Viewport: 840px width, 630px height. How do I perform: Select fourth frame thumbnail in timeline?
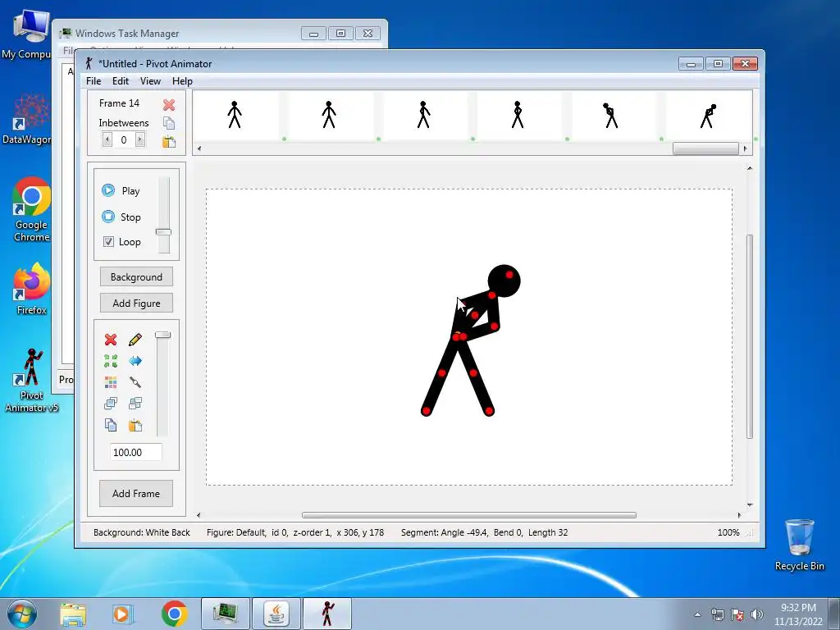click(x=518, y=115)
